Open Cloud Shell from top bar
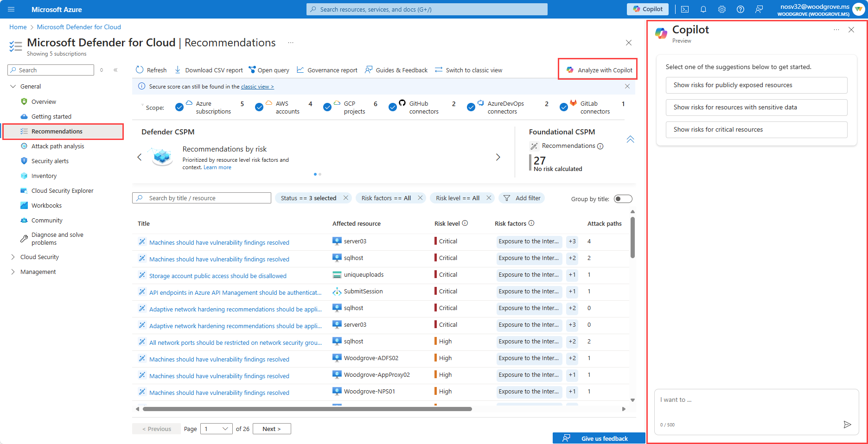This screenshot has height=444, width=868. 685,9
